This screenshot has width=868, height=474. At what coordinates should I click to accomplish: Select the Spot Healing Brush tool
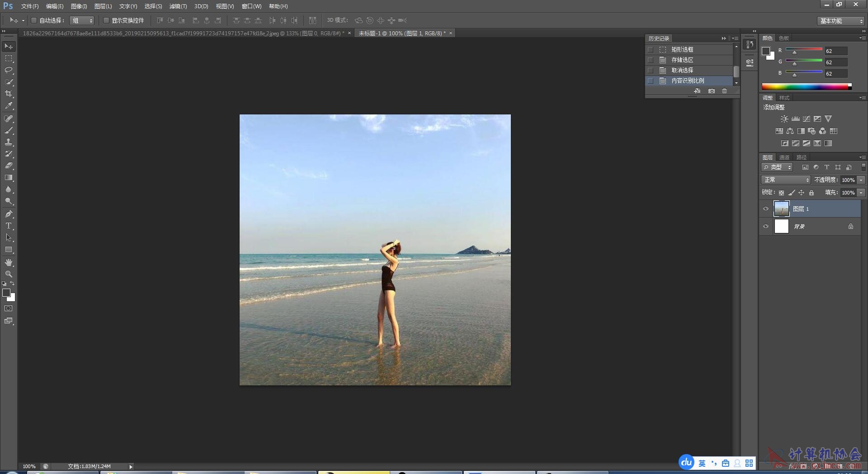(x=9, y=118)
